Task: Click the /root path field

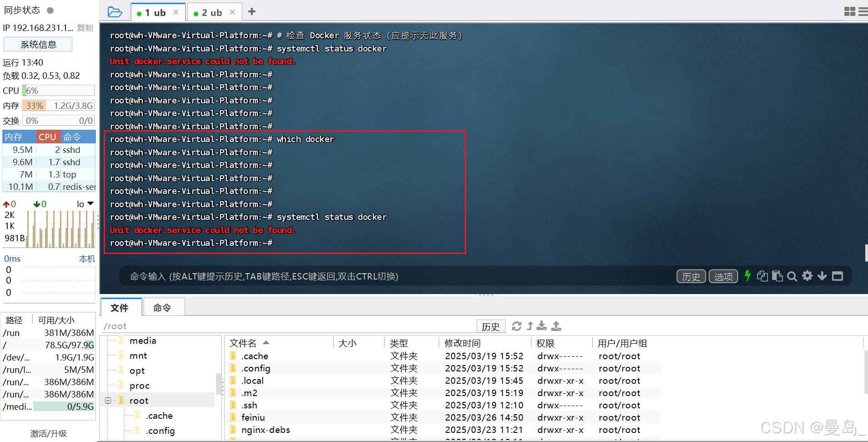Action: tap(289, 326)
